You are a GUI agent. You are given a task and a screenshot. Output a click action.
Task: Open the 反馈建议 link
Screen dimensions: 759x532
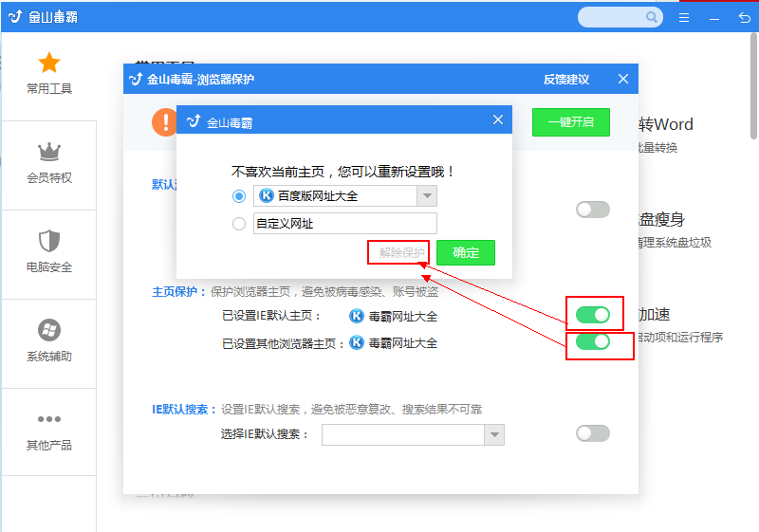(x=565, y=80)
